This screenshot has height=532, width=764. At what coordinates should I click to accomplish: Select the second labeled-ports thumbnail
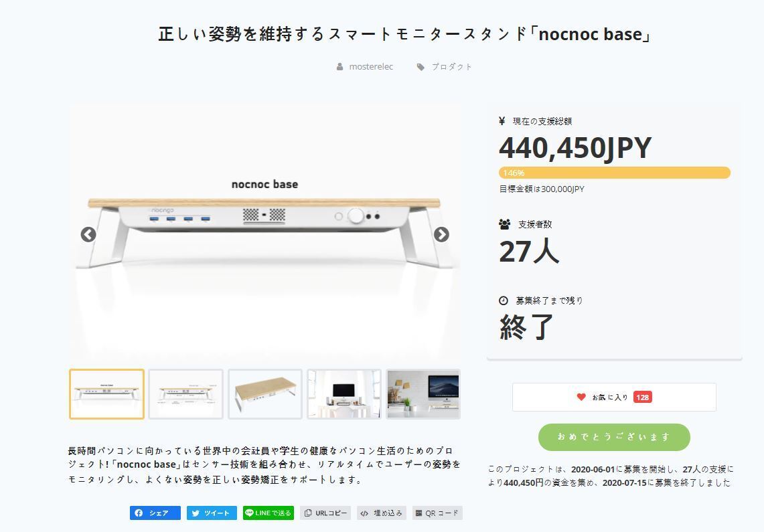185,394
